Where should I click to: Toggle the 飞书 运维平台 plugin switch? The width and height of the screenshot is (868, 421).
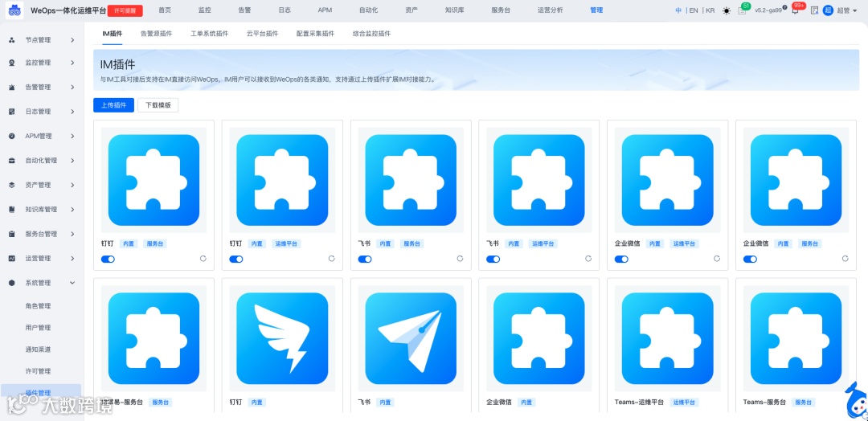(x=493, y=259)
